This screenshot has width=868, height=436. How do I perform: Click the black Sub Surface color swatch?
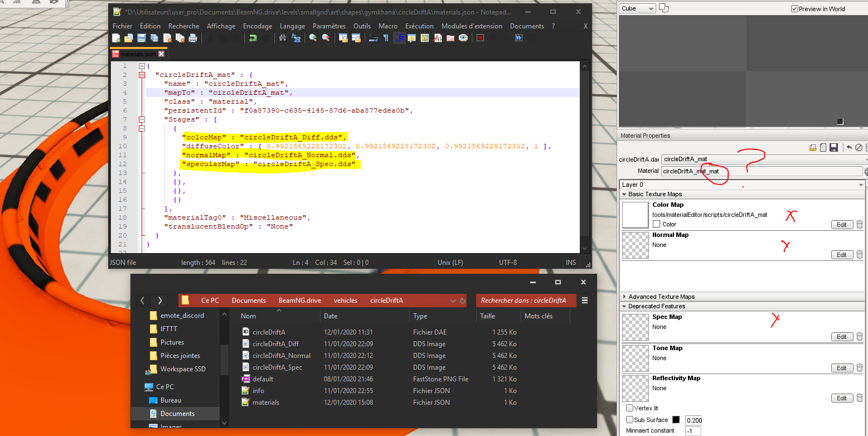676,420
